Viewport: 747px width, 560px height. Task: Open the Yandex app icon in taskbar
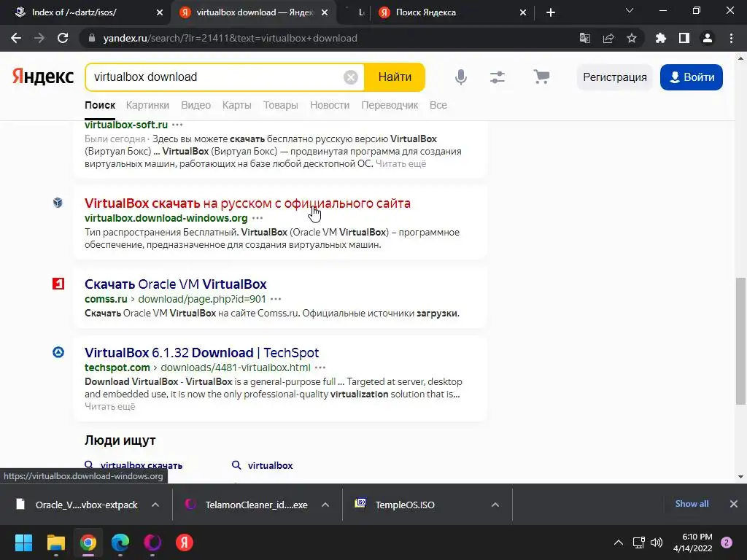185,542
